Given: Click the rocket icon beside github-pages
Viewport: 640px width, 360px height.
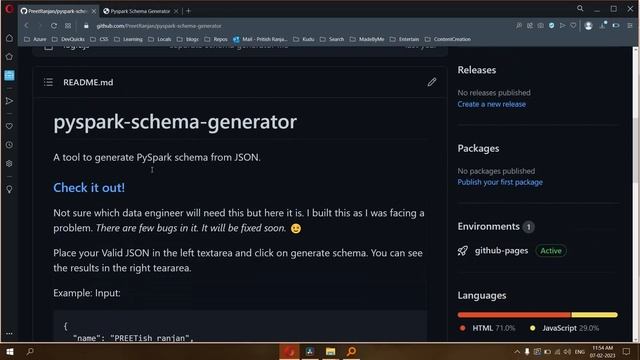Looking at the screenshot, I should (463, 251).
